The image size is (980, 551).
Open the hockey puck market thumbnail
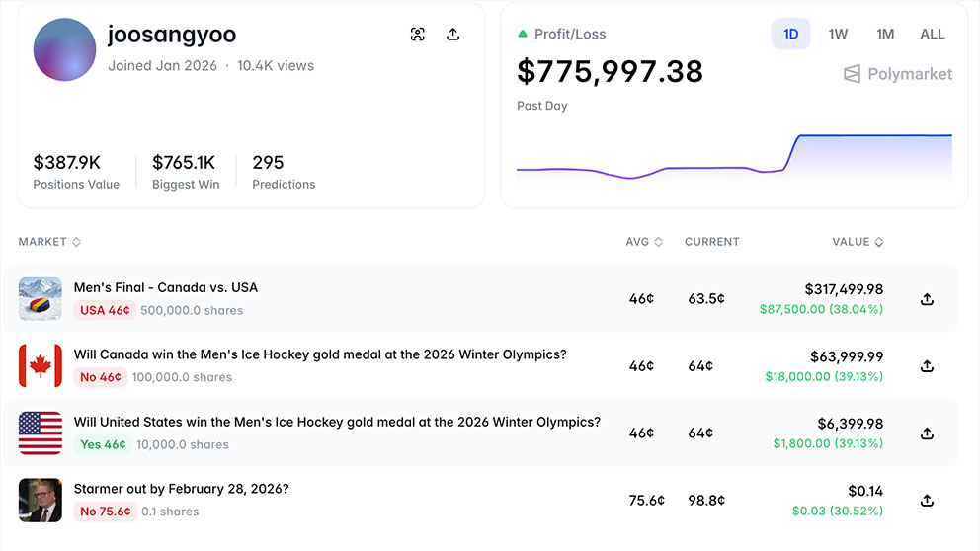tap(40, 298)
